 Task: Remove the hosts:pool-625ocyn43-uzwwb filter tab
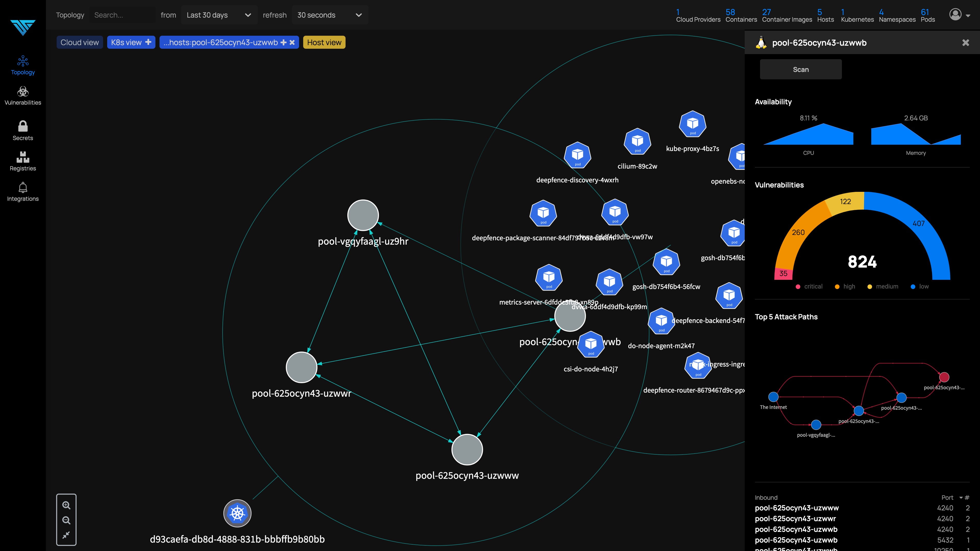tap(292, 42)
